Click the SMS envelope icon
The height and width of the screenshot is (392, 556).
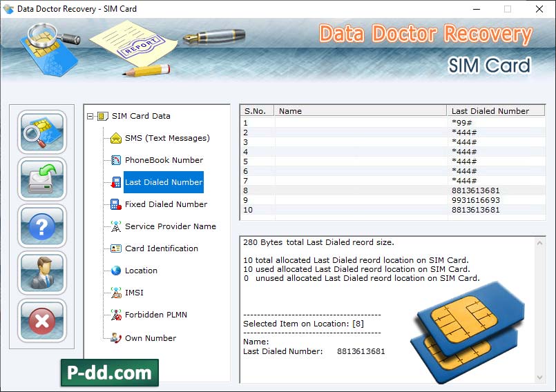116,138
